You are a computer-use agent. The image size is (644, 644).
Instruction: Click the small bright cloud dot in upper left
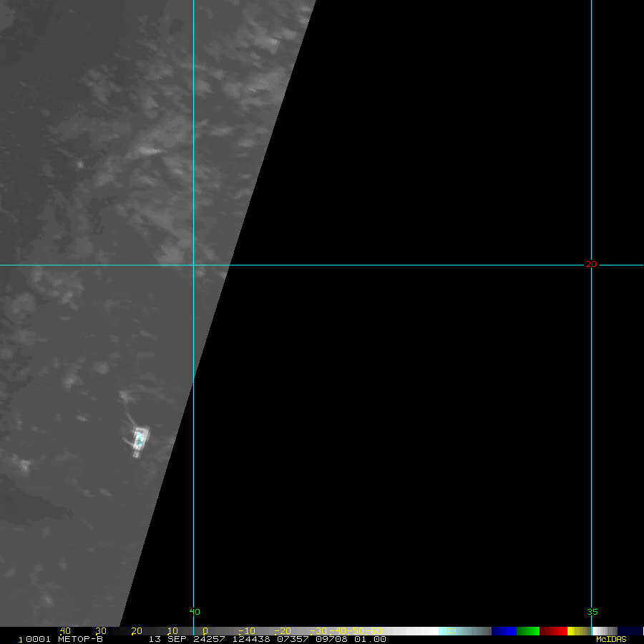point(80,165)
